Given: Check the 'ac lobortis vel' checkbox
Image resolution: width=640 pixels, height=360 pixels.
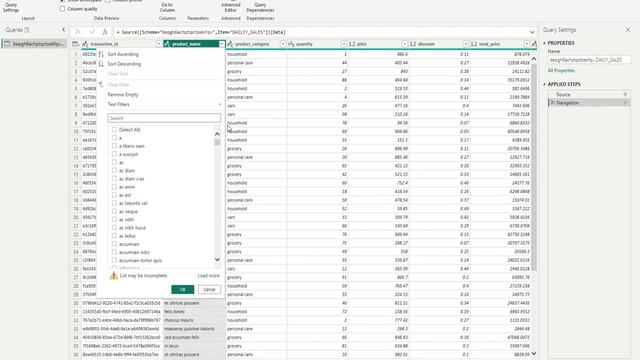Looking at the screenshot, I should 114,203.
